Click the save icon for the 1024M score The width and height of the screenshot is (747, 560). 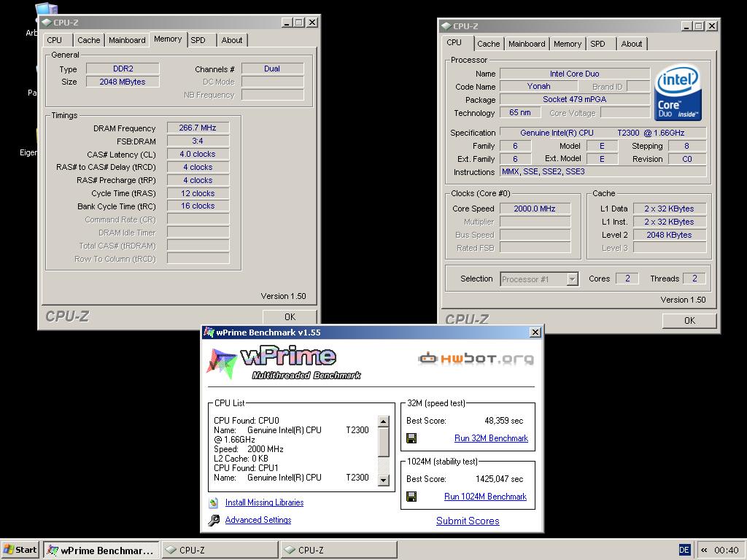411,497
